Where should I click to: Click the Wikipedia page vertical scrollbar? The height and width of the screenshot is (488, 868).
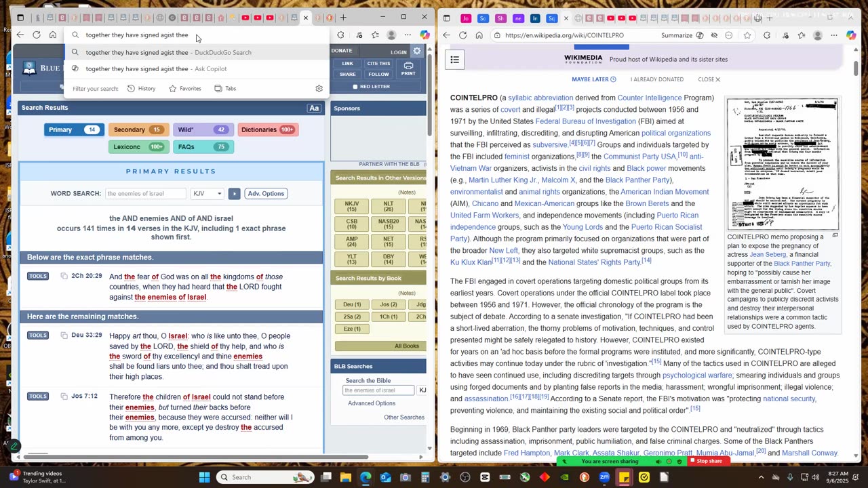click(856, 68)
